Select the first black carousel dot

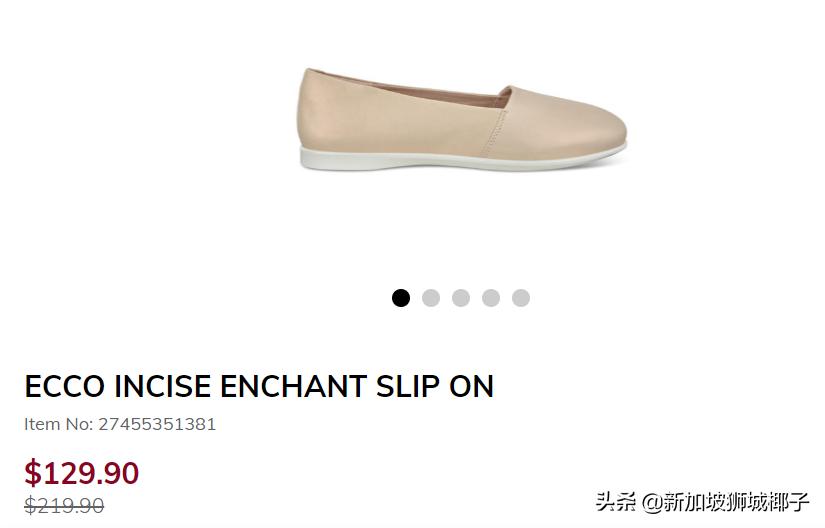(400, 298)
